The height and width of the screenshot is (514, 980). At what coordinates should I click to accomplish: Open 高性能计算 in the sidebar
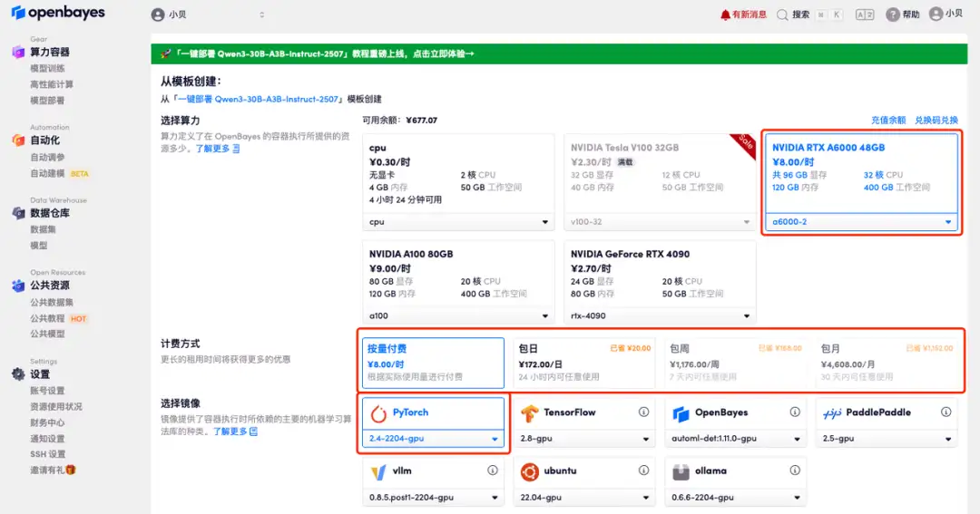coord(51,84)
